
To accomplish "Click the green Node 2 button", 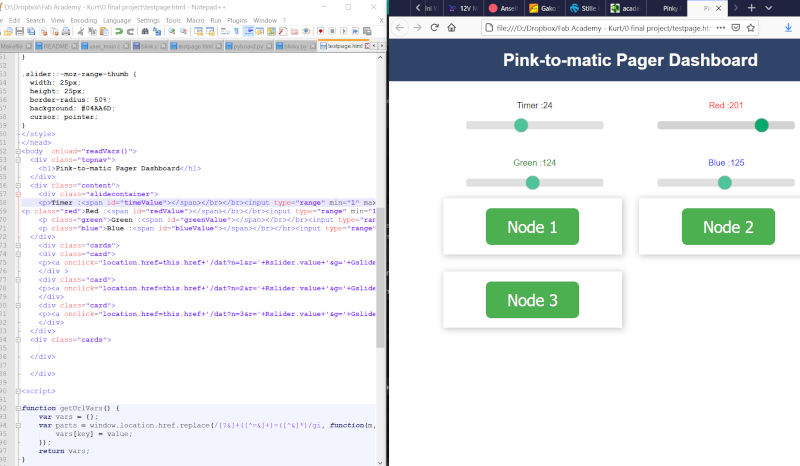I will click(728, 227).
